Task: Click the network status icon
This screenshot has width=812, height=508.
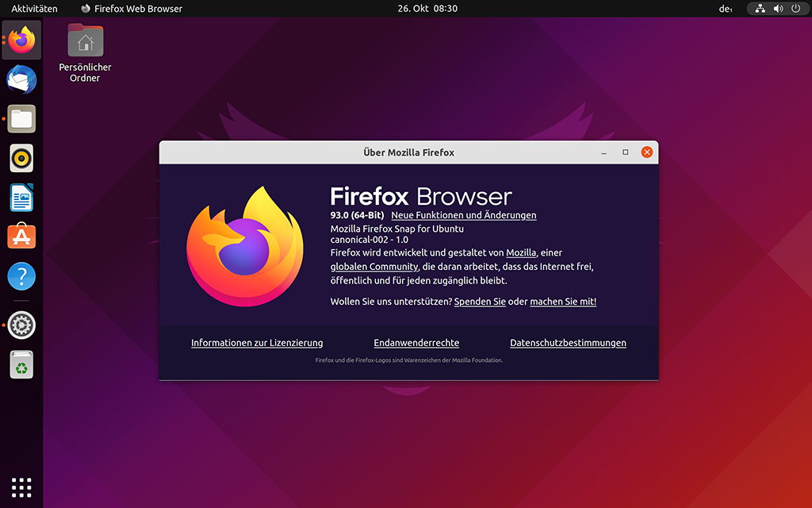Action: [760, 8]
